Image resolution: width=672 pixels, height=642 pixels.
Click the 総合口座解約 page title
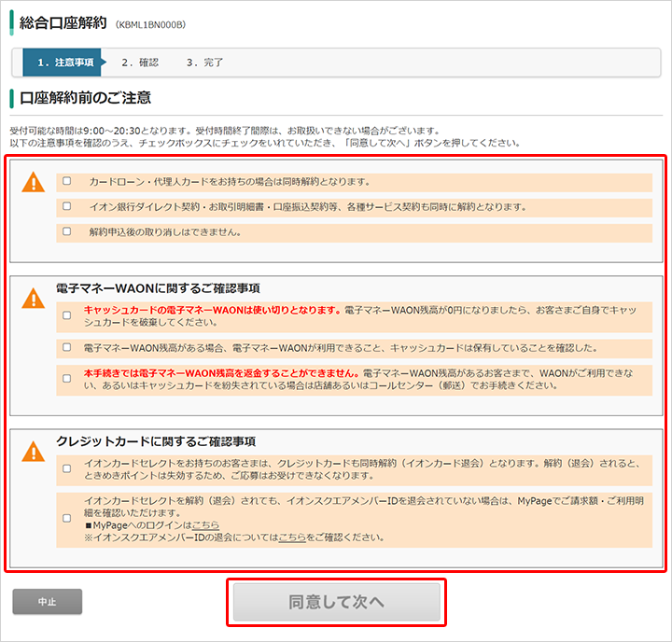[x=63, y=23]
